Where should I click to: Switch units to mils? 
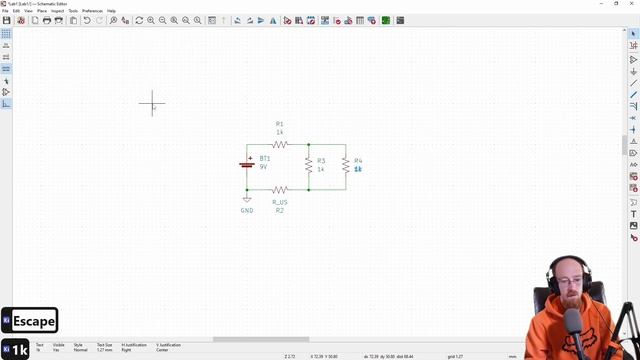(x=6, y=57)
